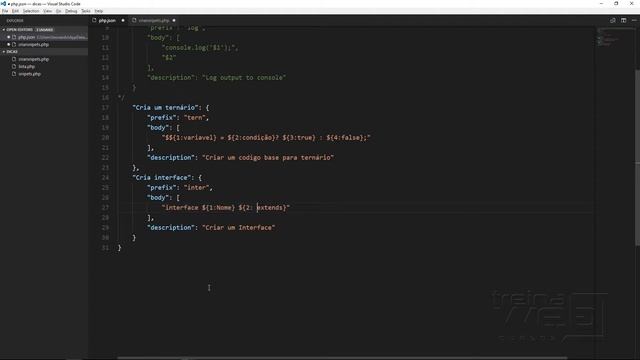This screenshot has height=360, width=640.
Task: Open the Help menu
Action: coord(99,11)
